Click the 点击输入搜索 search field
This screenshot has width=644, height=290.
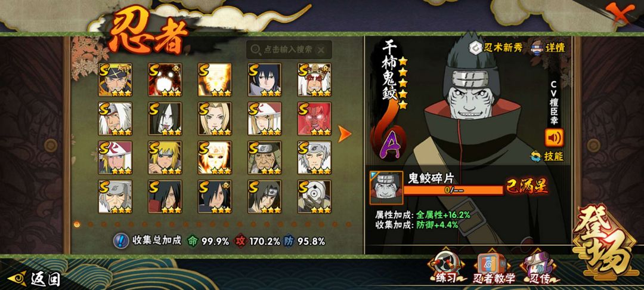(x=289, y=50)
